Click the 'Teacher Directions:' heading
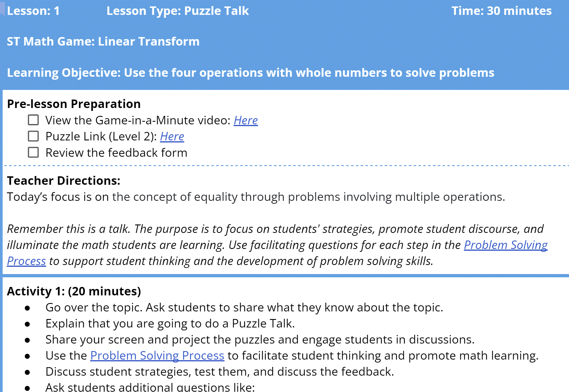Viewport: 569px width, 392px height. click(63, 181)
